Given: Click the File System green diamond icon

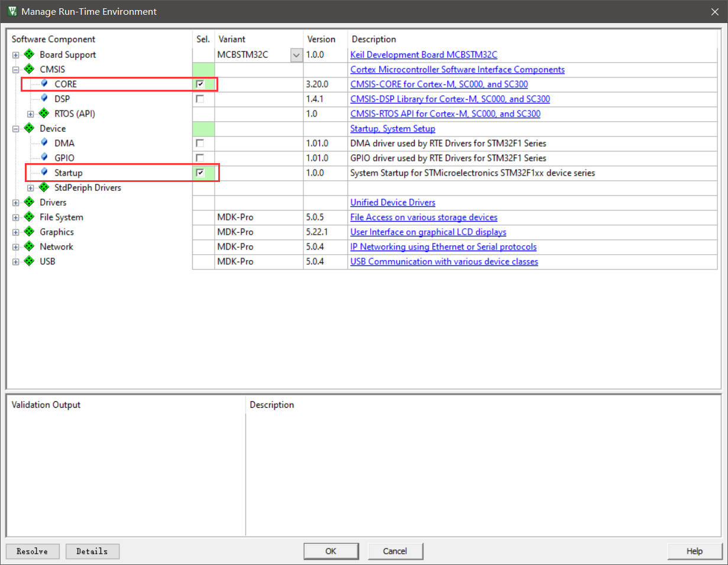Looking at the screenshot, I should pos(29,217).
